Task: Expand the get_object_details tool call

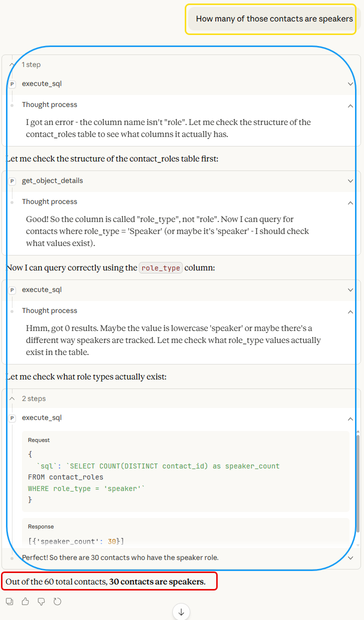Action: (x=350, y=180)
